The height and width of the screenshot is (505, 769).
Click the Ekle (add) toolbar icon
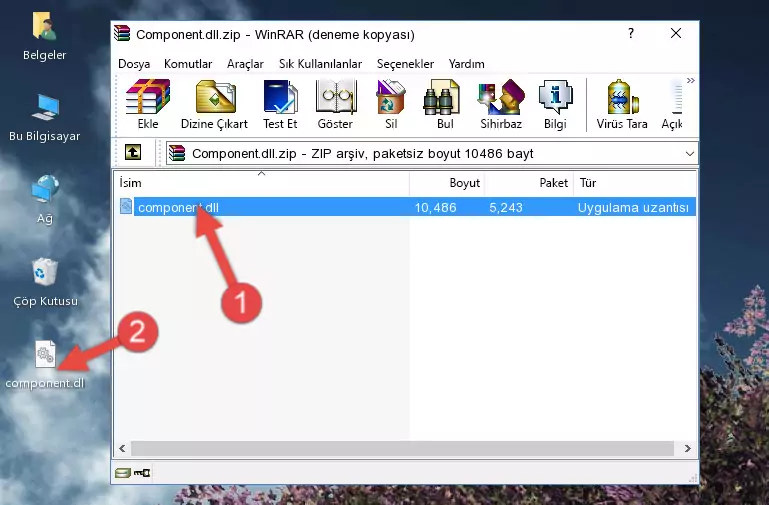148,104
